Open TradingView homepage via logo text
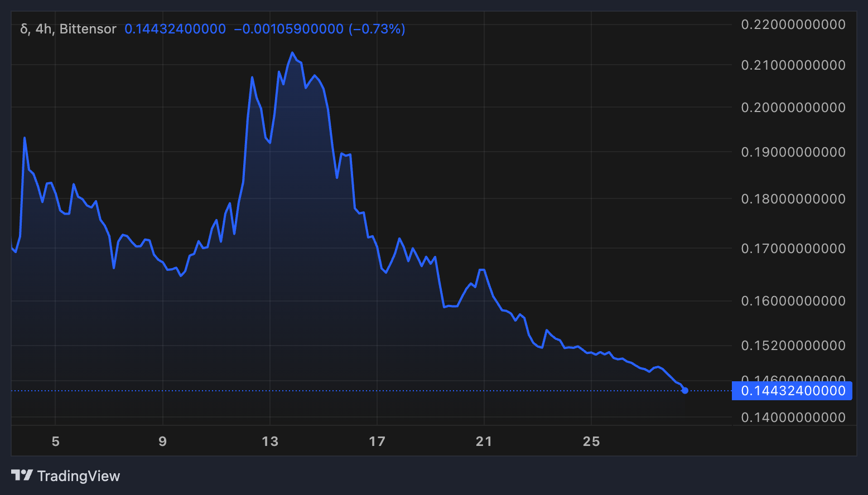 tap(78, 475)
